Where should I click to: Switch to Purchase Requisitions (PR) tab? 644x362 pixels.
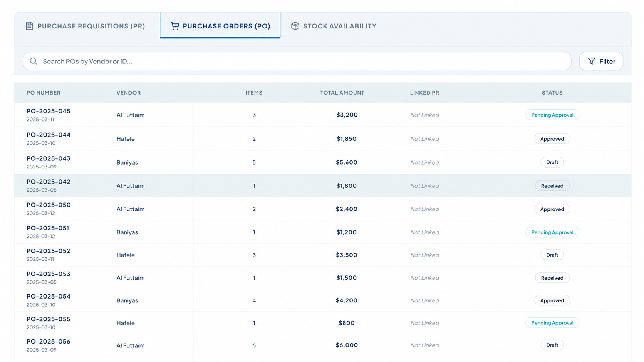[86, 26]
